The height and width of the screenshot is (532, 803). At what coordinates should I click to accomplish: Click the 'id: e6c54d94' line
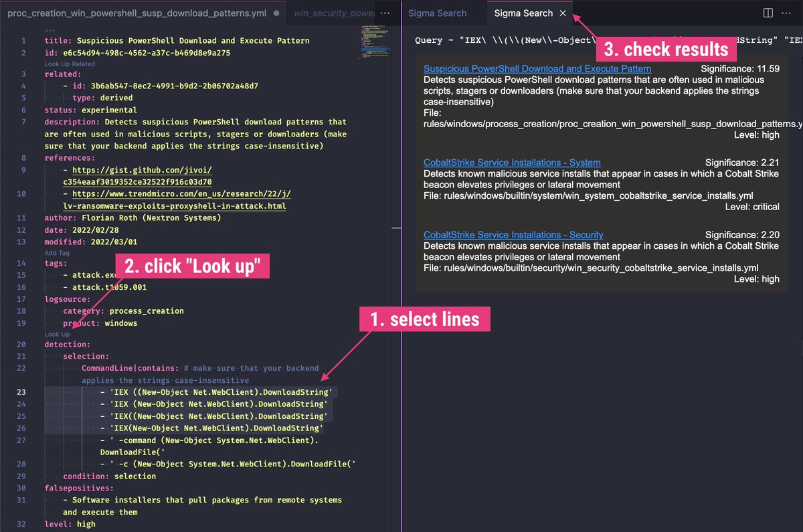coord(137,52)
